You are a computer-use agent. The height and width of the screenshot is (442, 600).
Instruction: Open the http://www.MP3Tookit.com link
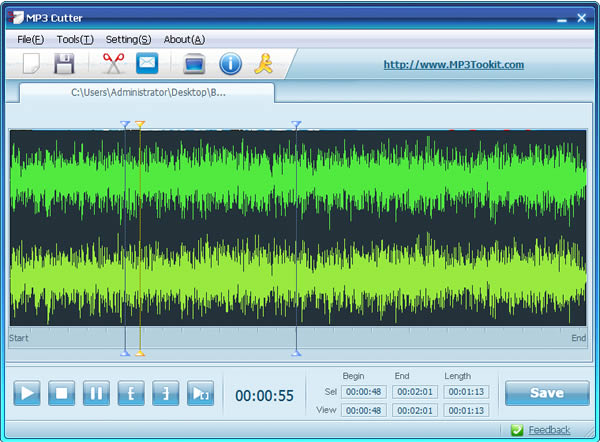(454, 65)
